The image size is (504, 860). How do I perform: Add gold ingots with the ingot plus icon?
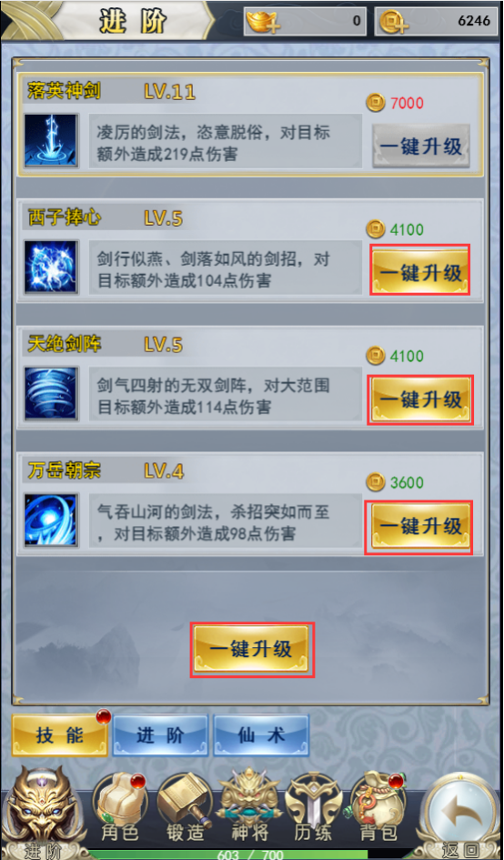coord(263,23)
